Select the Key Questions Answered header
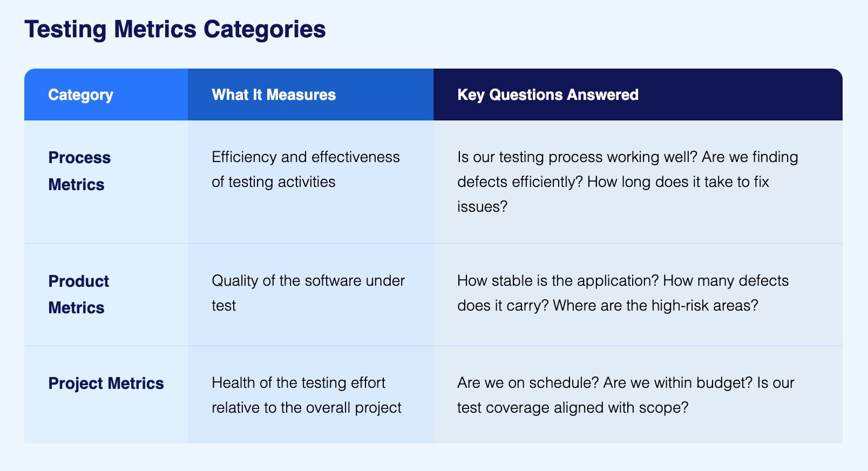 click(x=548, y=95)
